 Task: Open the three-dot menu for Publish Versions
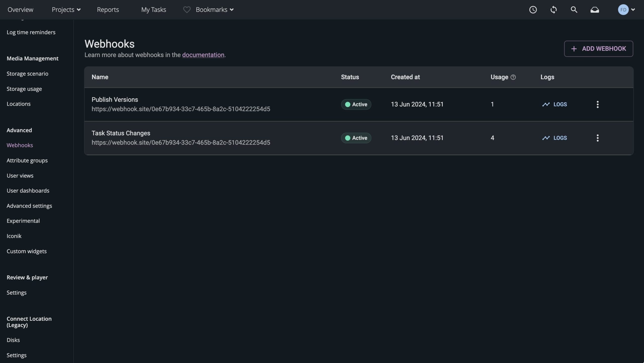pos(598,104)
